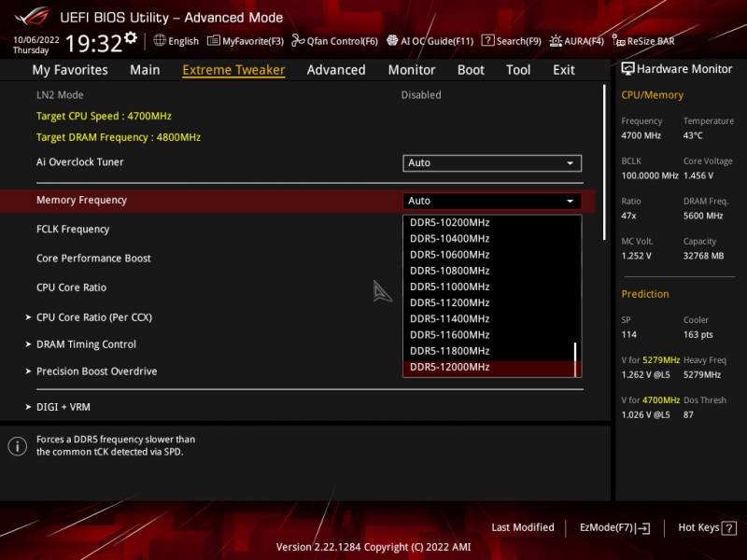This screenshot has height=560, width=747.
Task: Click the clock settings gear icon
Action: [131, 37]
